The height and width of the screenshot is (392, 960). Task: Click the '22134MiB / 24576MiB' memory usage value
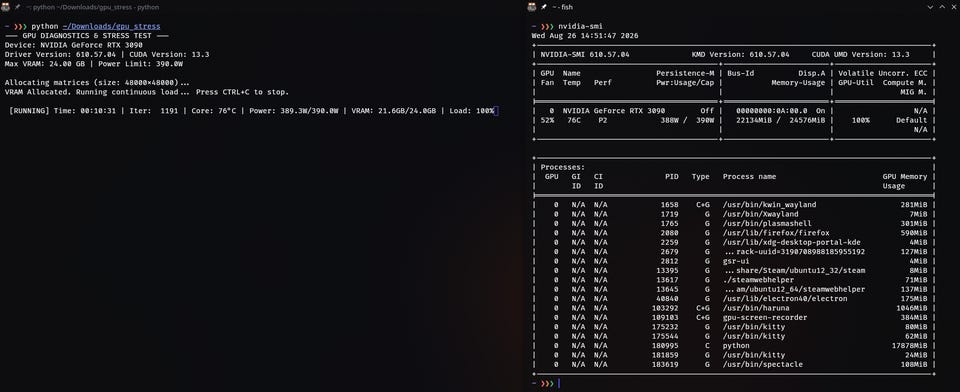pos(781,120)
